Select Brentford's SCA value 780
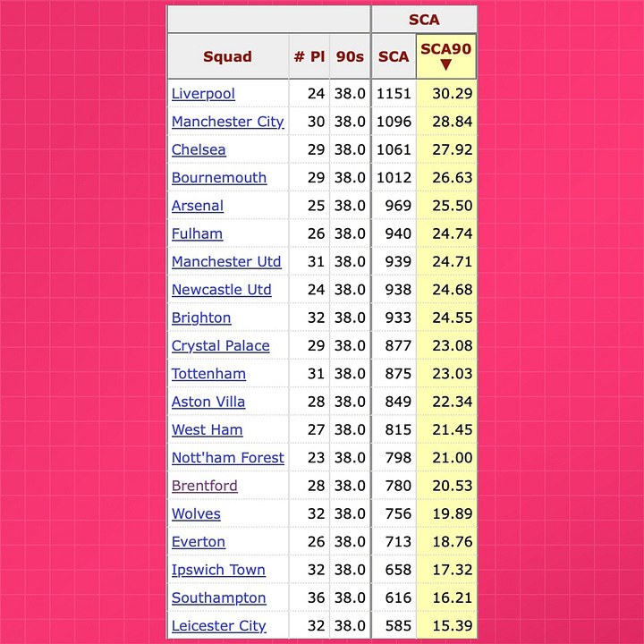The height and width of the screenshot is (644, 644). (398, 486)
